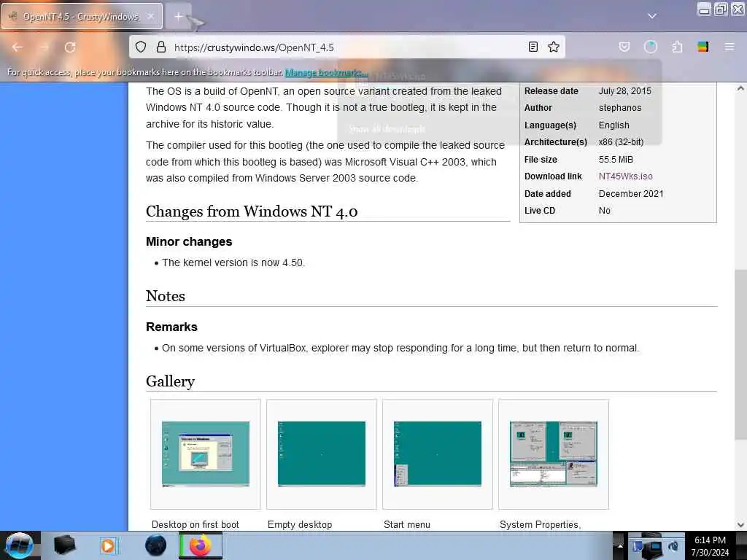This screenshot has height=560, width=747.
Task: Open the Windows Start orb
Action: (x=19, y=545)
